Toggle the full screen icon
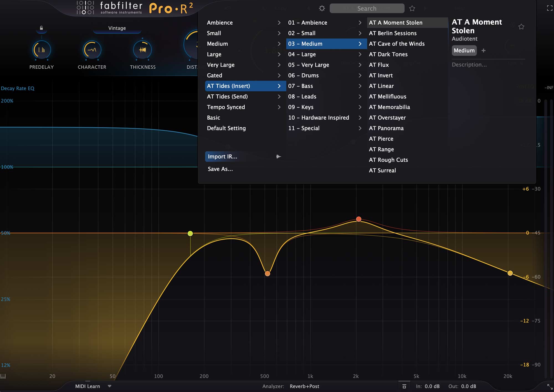Image resolution: width=554 pixels, height=392 pixels. pyautogui.click(x=550, y=8)
